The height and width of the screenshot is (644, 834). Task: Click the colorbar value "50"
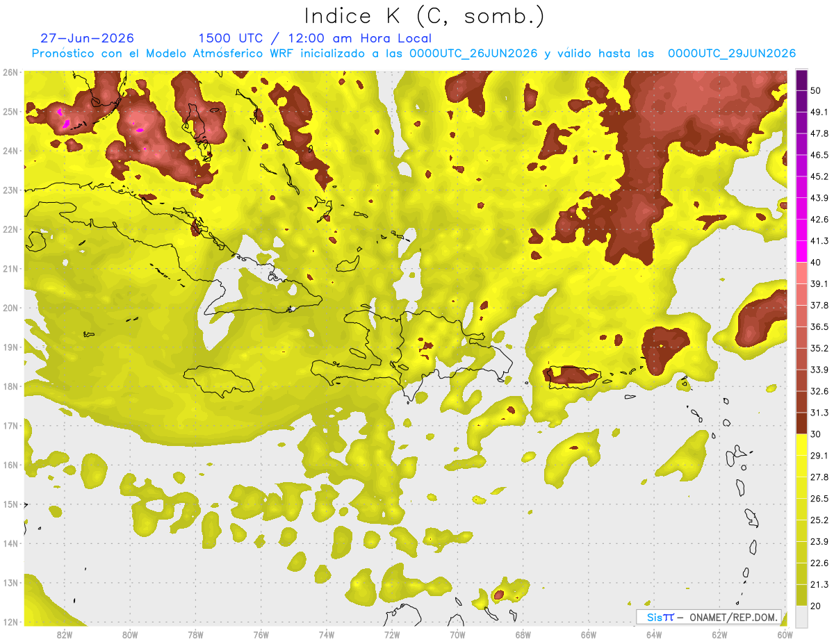pyautogui.click(x=817, y=91)
